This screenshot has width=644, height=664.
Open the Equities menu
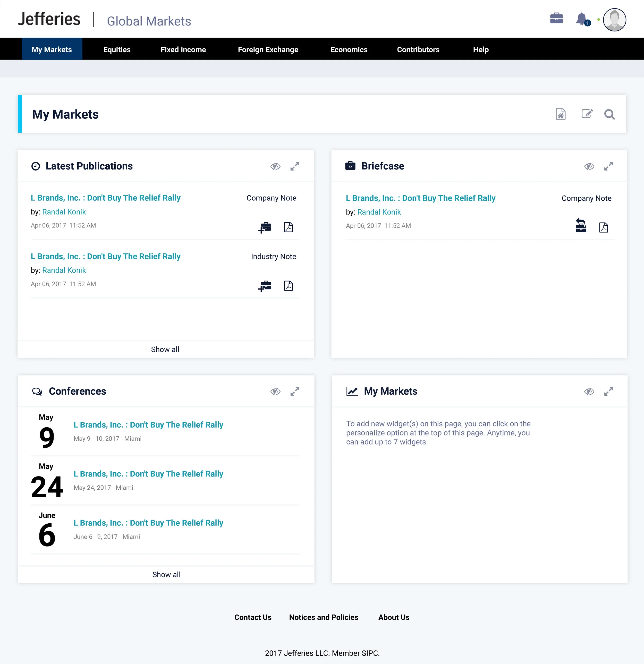pos(117,49)
